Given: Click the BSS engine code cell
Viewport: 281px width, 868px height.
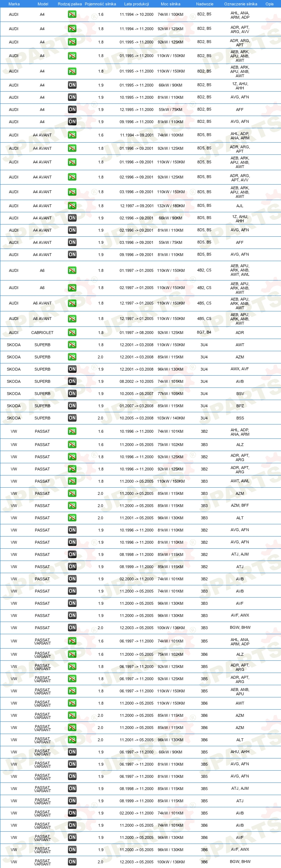Looking at the screenshot, I should (240, 418).
